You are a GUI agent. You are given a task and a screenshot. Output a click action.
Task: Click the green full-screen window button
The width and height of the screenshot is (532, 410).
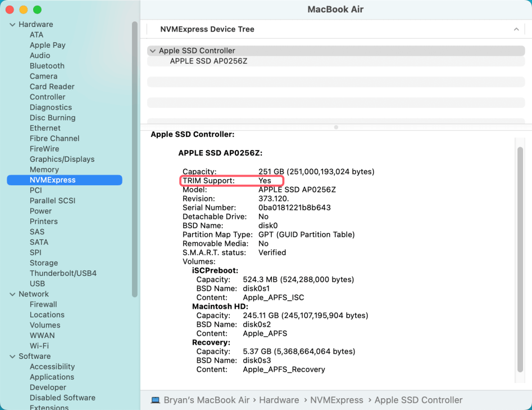pos(37,10)
